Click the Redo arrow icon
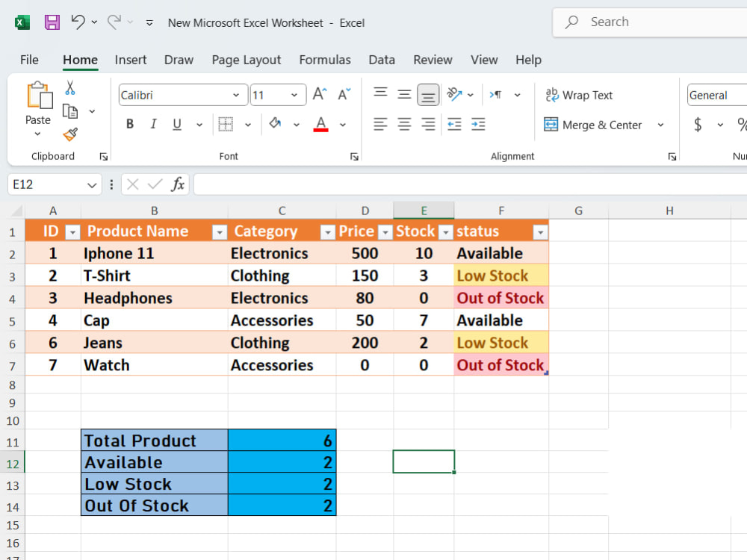 point(114,22)
